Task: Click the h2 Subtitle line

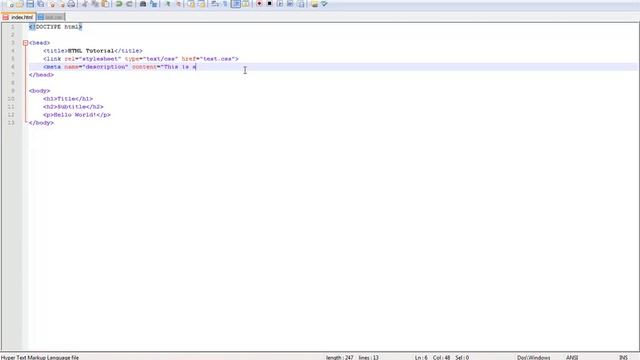Action: [73, 107]
